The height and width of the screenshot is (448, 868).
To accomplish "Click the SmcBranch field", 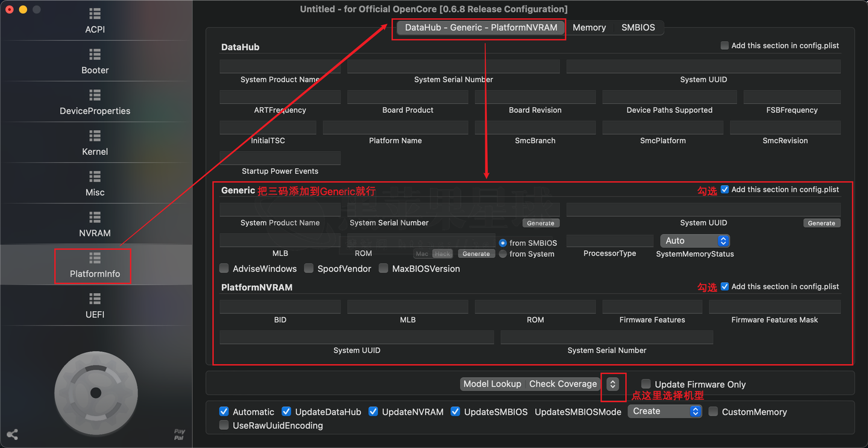I will click(x=535, y=127).
